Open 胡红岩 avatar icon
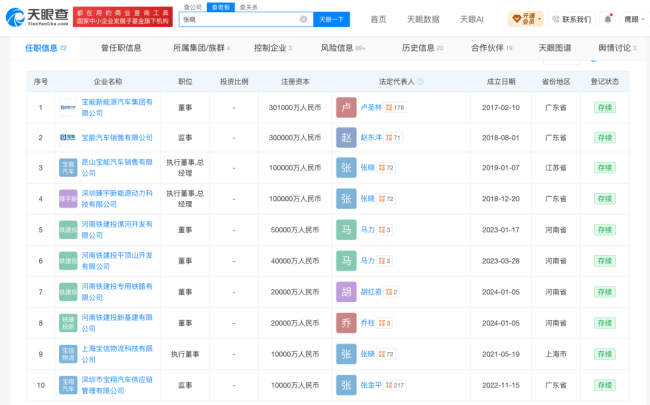Image resolution: width=650 pixels, height=405 pixels. point(346,292)
